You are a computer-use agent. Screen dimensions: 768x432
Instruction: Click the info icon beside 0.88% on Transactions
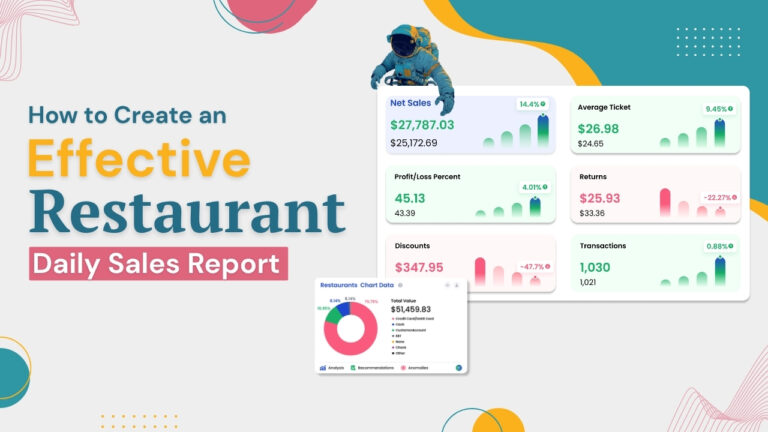click(730, 246)
